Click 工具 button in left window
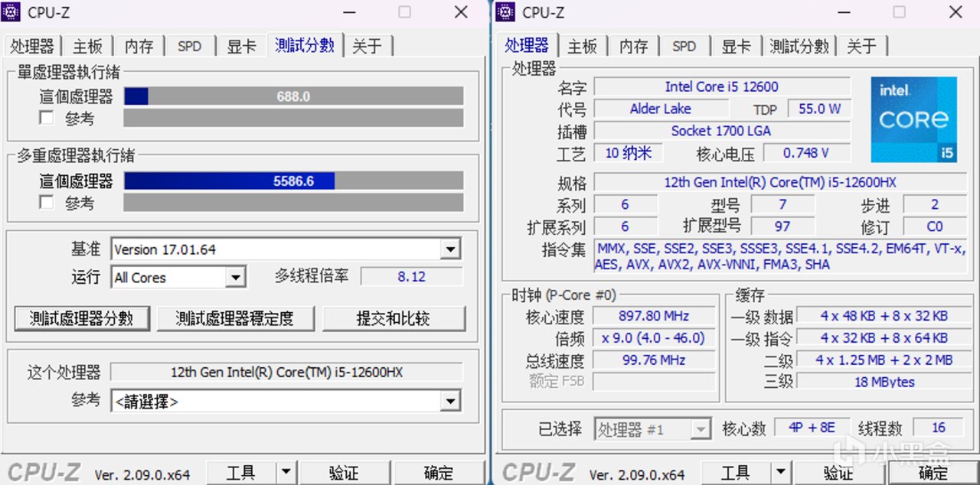 (x=241, y=473)
